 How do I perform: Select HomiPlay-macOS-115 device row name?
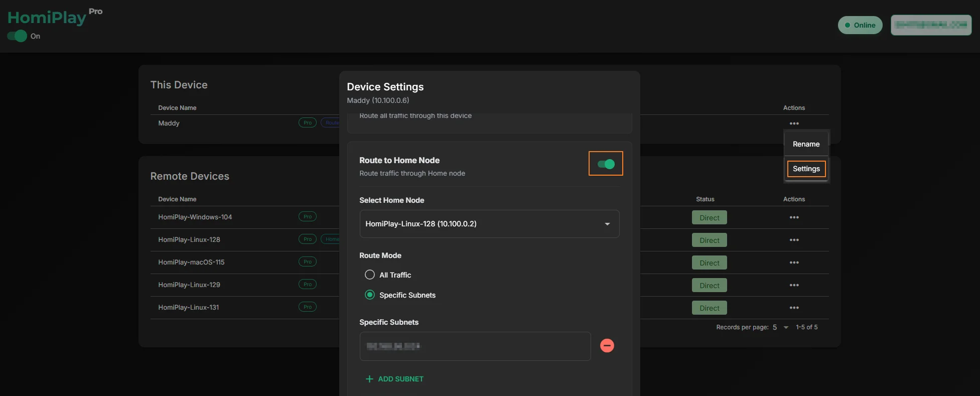click(x=191, y=262)
